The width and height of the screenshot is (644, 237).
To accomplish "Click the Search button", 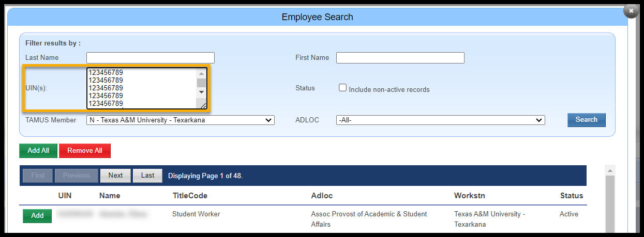I will 586,120.
